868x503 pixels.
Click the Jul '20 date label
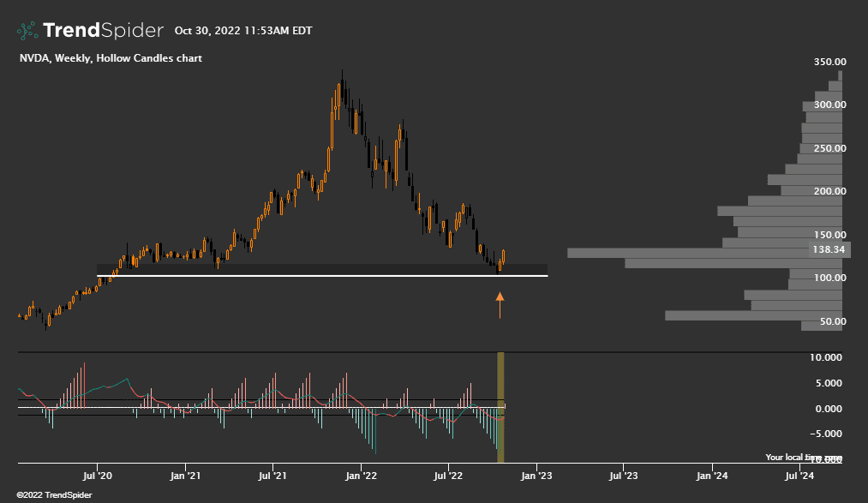coord(99,475)
